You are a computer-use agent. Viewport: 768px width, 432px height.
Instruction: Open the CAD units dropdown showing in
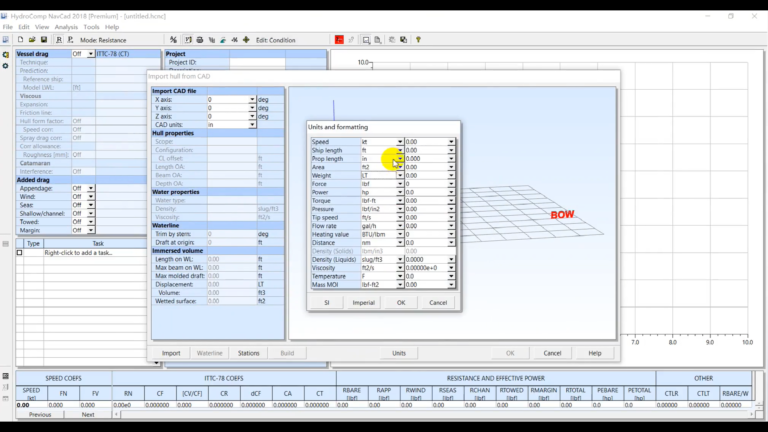252,125
